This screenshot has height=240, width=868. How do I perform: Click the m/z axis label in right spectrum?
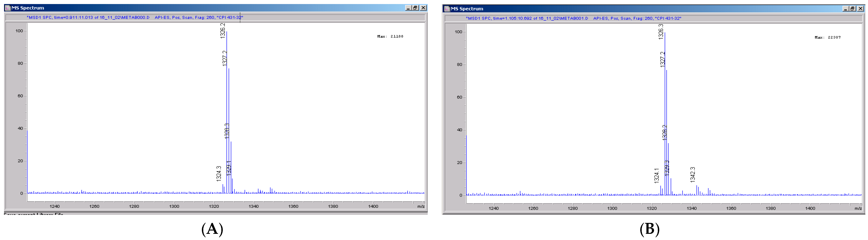click(x=858, y=208)
